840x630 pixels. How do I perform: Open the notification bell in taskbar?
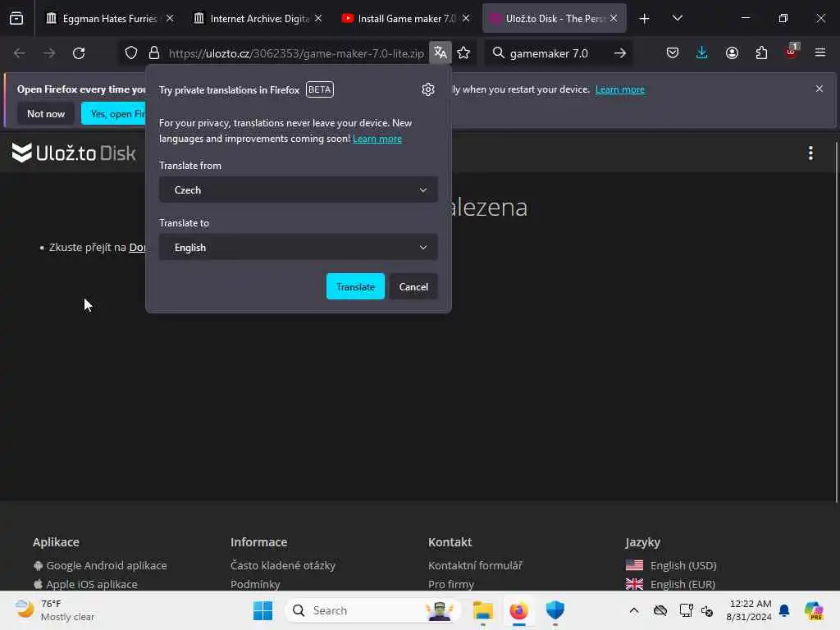click(x=784, y=610)
